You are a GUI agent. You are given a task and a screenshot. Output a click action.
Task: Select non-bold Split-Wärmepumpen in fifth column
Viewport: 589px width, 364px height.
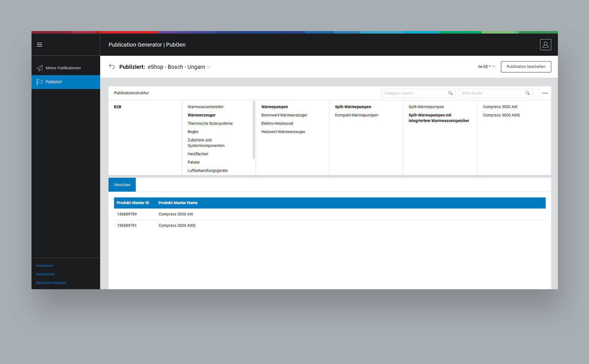[426, 107]
